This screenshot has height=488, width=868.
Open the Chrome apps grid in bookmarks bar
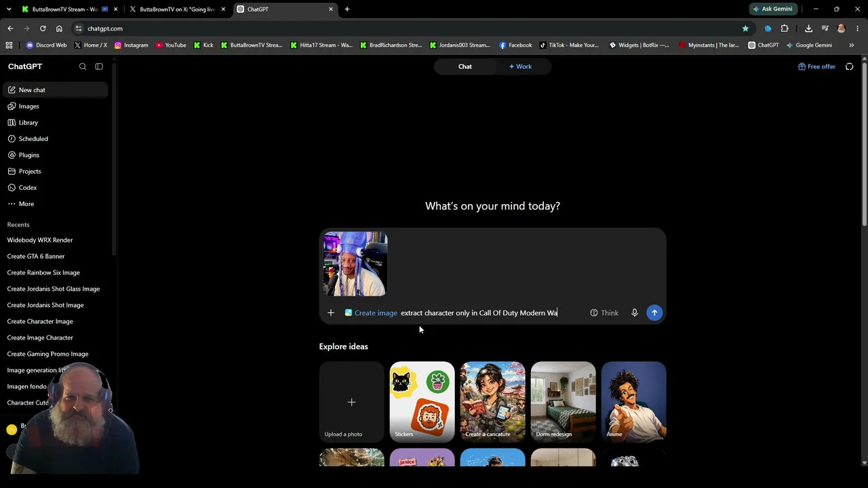tap(9, 45)
